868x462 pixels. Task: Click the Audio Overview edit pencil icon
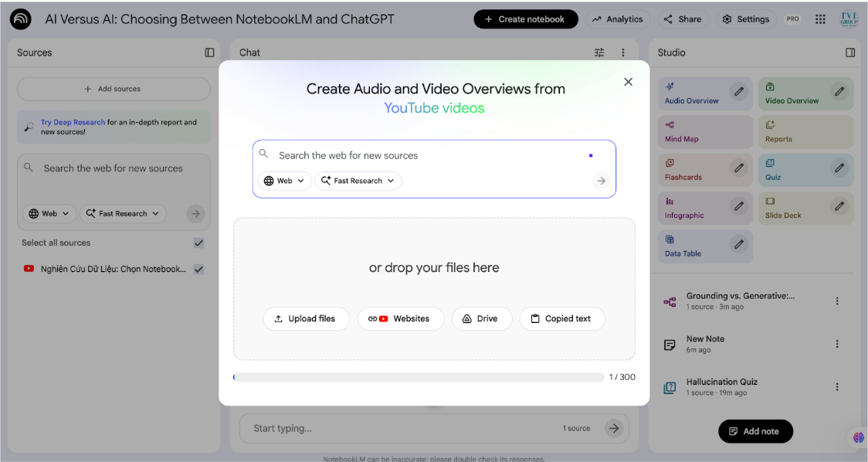[x=739, y=92]
